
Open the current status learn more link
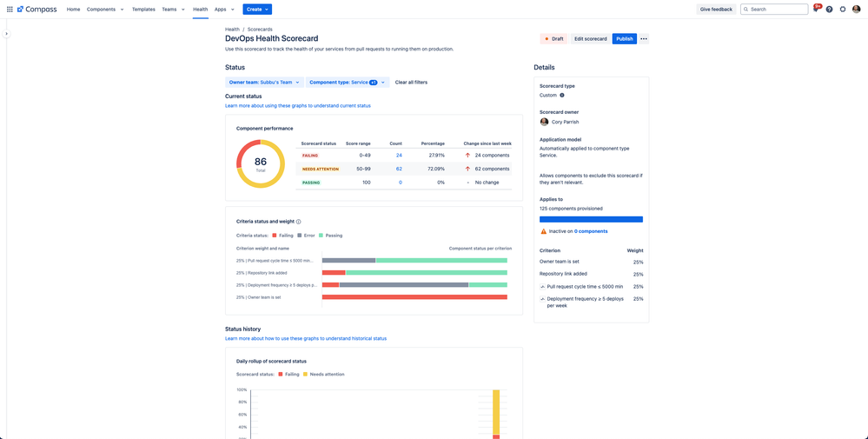click(x=298, y=106)
